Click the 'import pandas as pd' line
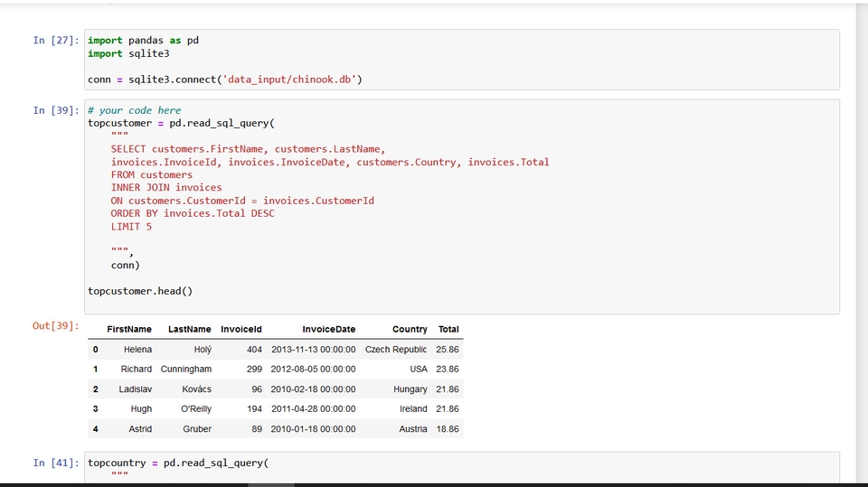Viewport: 868px width, 487px height. (x=143, y=41)
